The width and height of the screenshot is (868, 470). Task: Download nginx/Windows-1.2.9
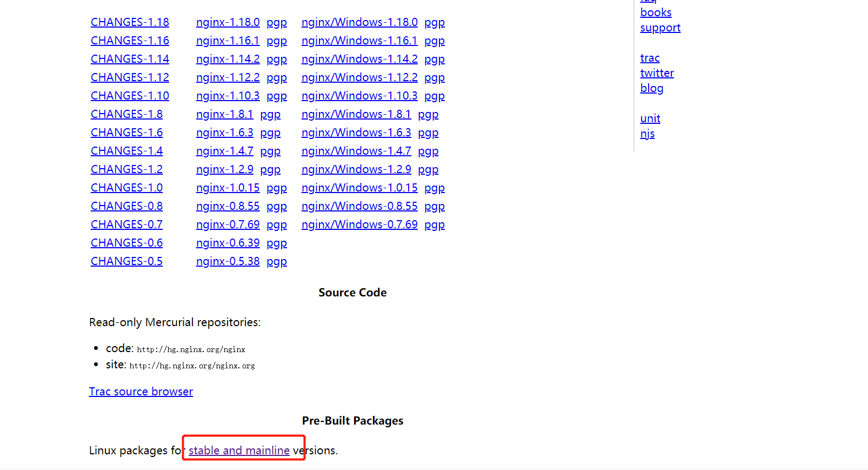point(356,169)
